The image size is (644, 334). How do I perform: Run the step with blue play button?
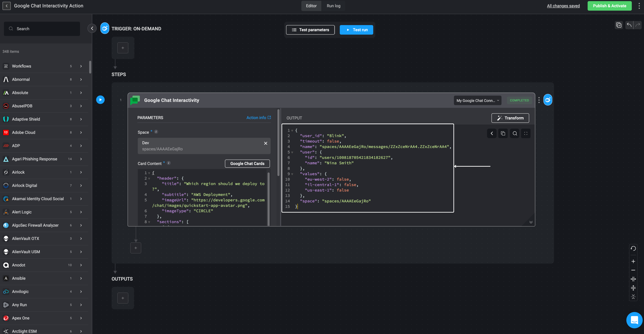(x=100, y=100)
